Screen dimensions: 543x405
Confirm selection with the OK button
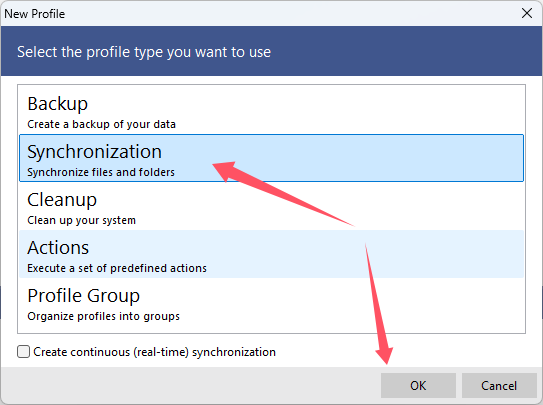(x=418, y=385)
